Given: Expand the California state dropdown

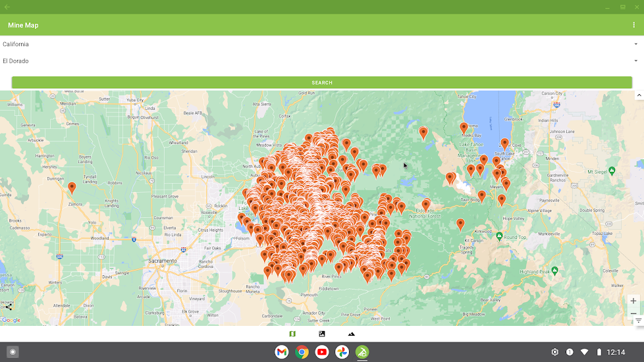Looking at the screenshot, I should 635,44.
